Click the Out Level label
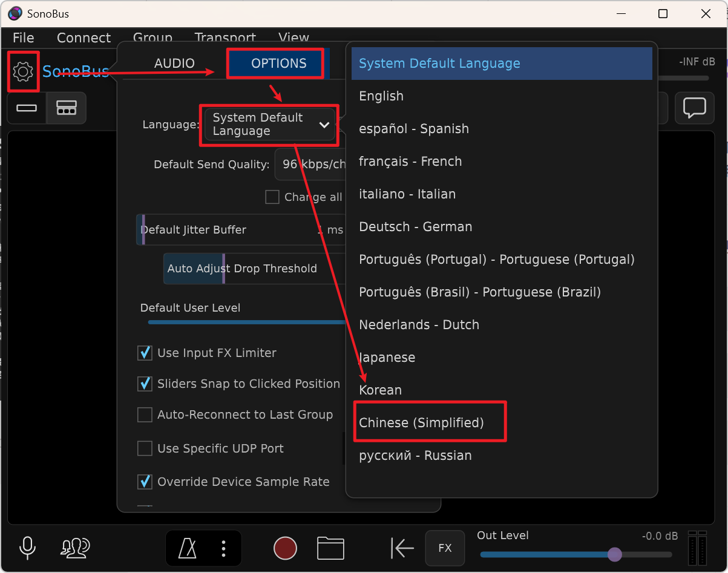Image resolution: width=728 pixels, height=573 pixels. click(x=503, y=535)
